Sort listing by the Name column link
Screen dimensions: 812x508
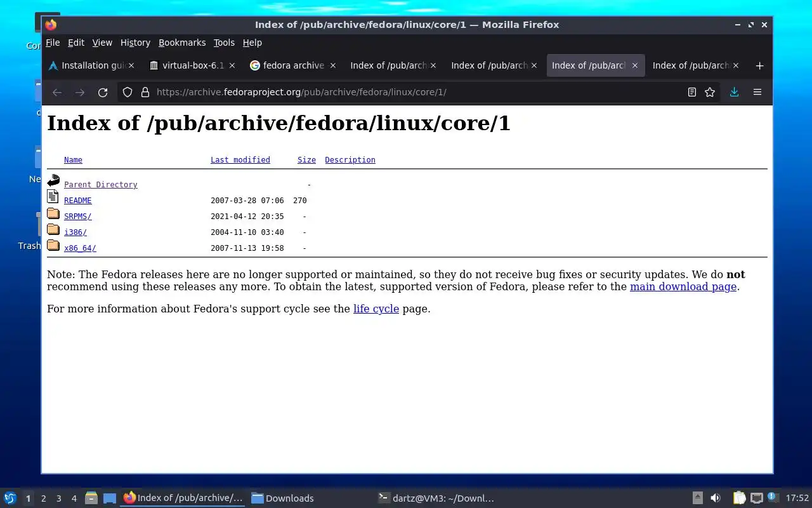coord(73,160)
